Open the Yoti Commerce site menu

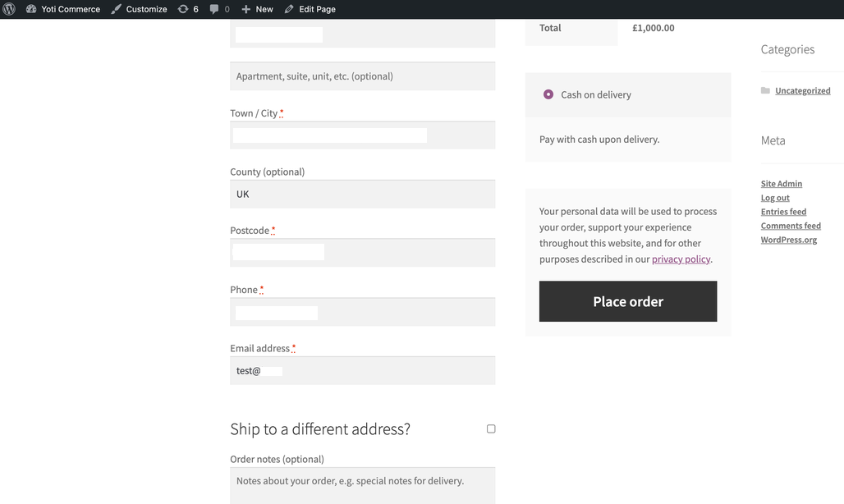click(71, 9)
